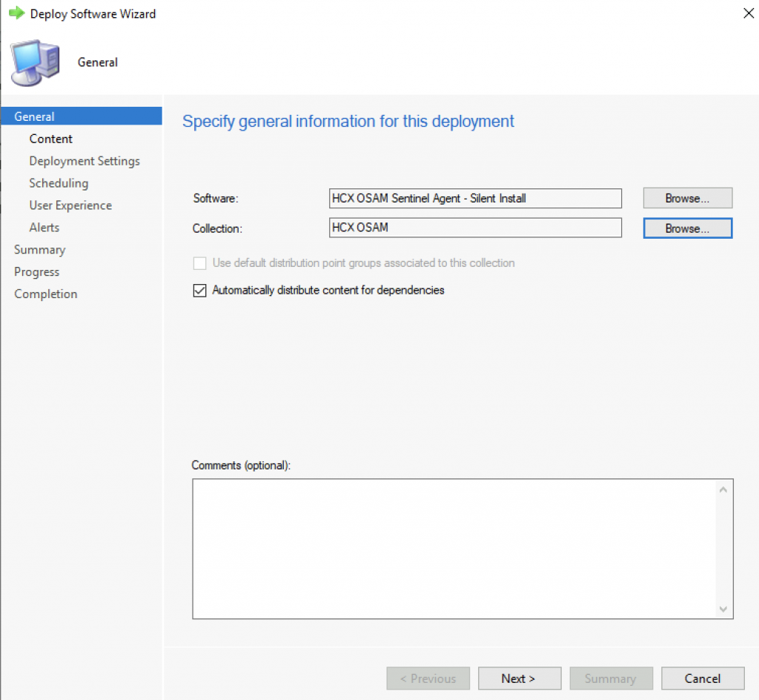759x700 pixels.
Task: Click the Comments scrollbar up arrow
Action: point(723,490)
